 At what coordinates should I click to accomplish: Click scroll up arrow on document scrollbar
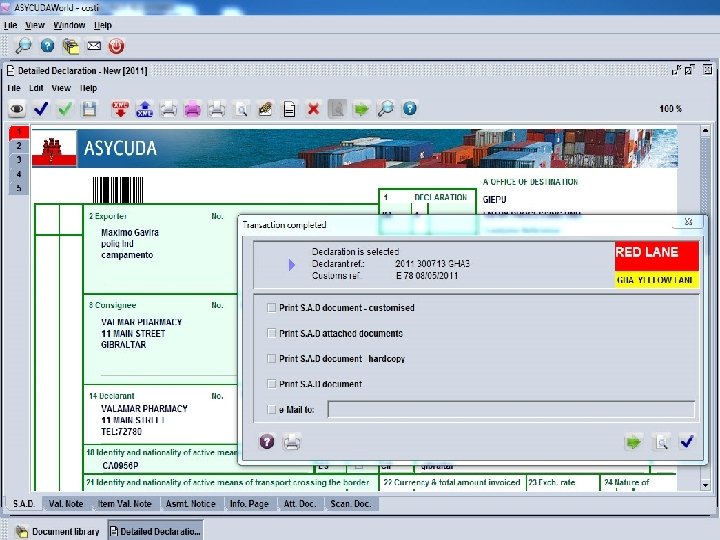click(706, 131)
